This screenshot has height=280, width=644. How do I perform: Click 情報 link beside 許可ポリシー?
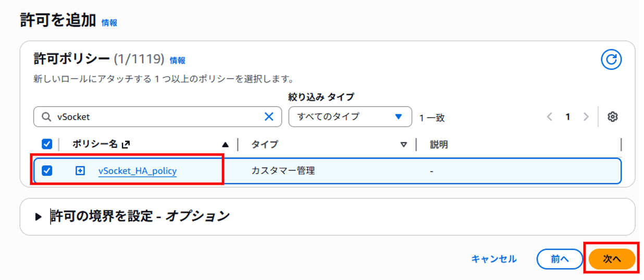click(177, 60)
